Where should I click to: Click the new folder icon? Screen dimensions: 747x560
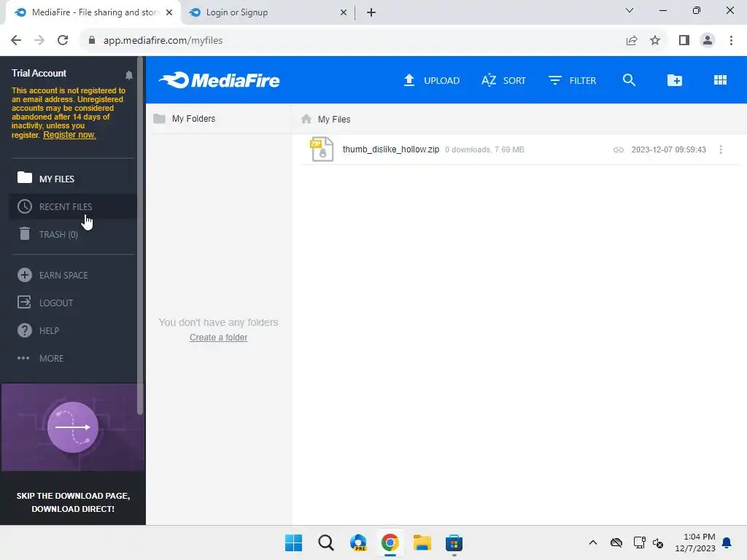point(674,80)
